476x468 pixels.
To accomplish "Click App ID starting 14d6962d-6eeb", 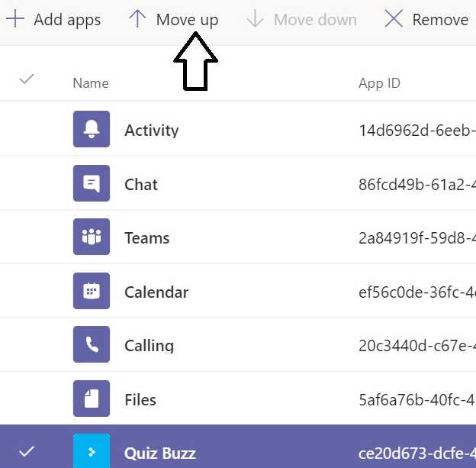I will (x=417, y=131).
